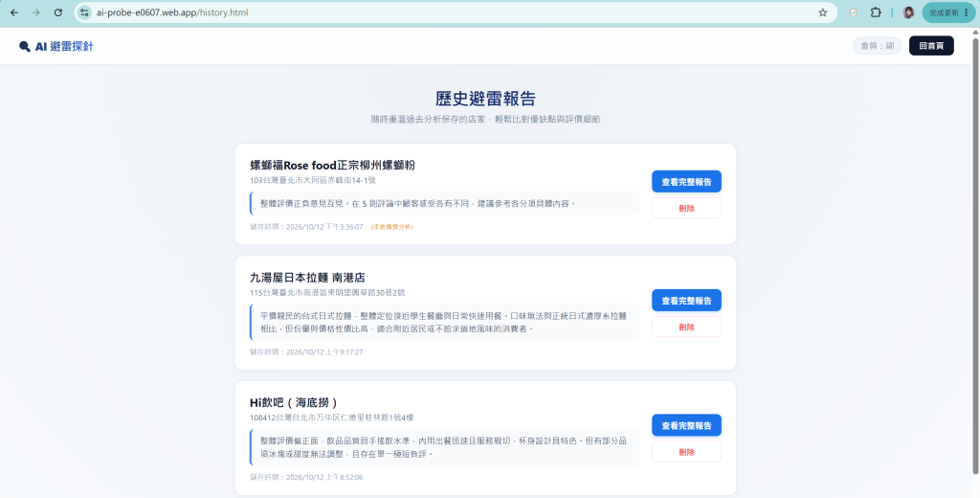Click the address bar URL field
Screen dimensions: 980x498
(455, 12)
